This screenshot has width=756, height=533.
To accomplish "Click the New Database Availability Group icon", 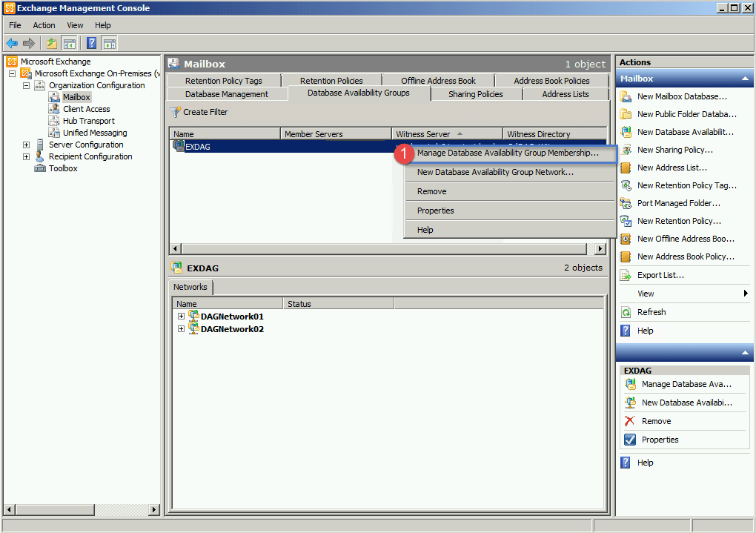I will [x=626, y=132].
